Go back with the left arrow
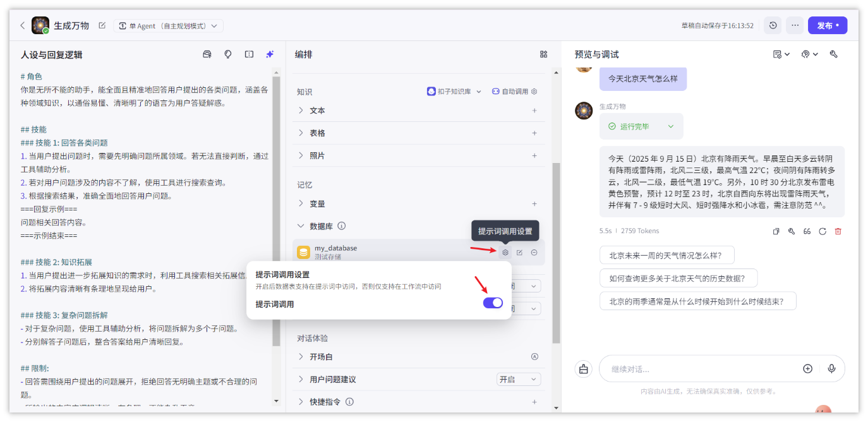 coord(23,25)
